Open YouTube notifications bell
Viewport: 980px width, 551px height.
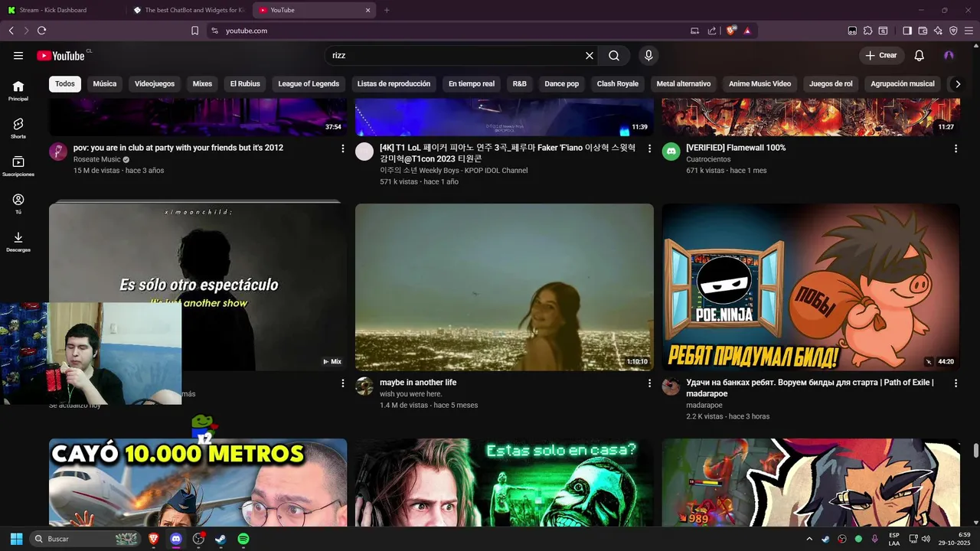tap(920, 56)
